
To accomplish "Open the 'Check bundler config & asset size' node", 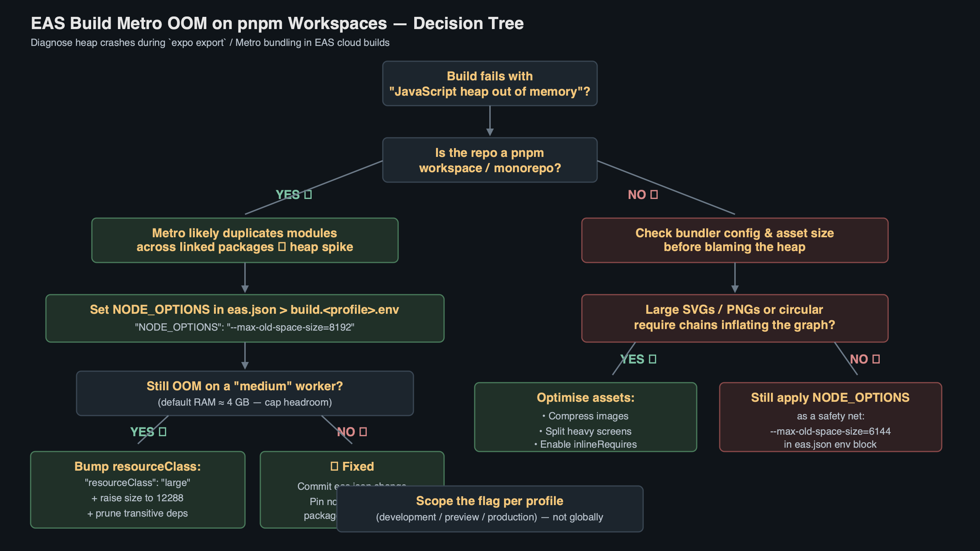I will [x=734, y=240].
